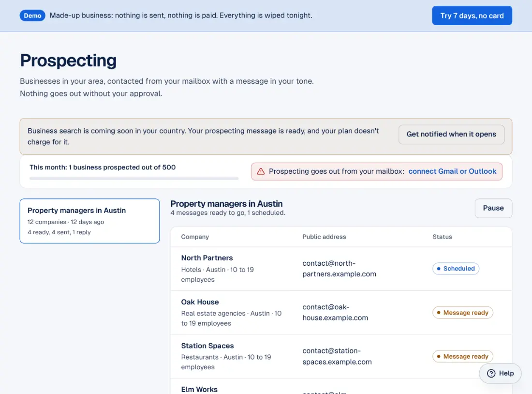Click 'Prospecting goes out from your mailbox:' text
The width and height of the screenshot is (532, 394).
pyautogui.click(x=337, y=171)
